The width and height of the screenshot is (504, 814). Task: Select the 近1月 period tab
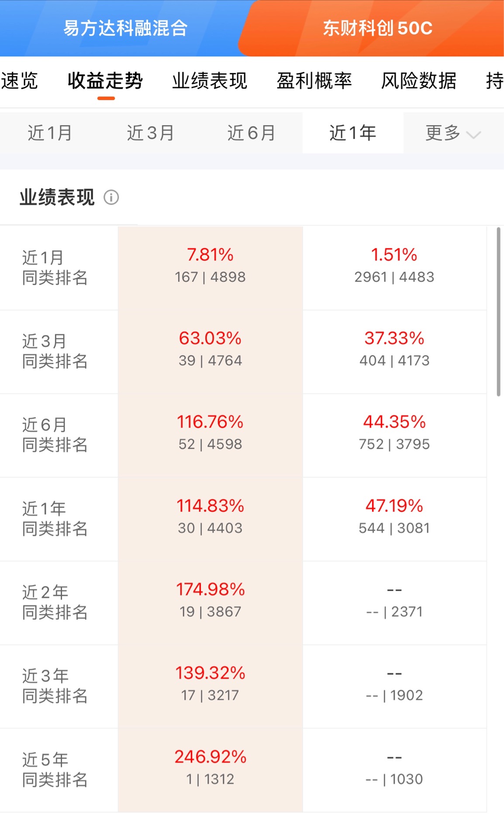tap(50, 133)
